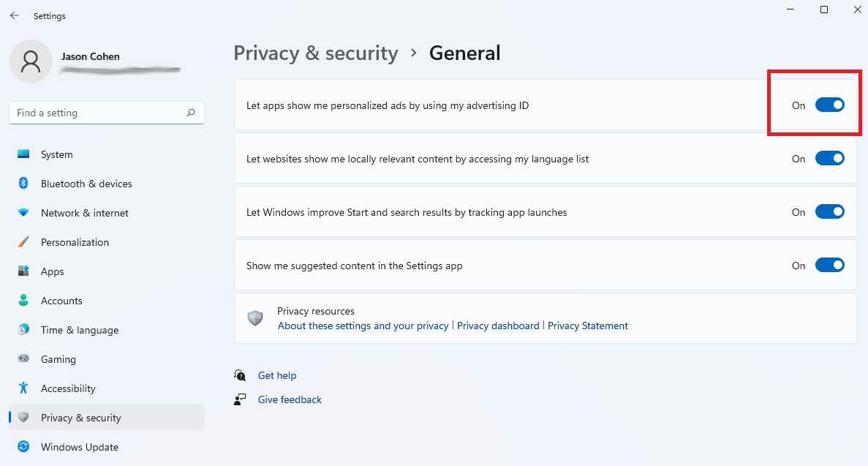Image resolution: width=868 pixels, height=466 pixels.
Task: Toggle off tracking app launches
Action: (x=829, y=212)
